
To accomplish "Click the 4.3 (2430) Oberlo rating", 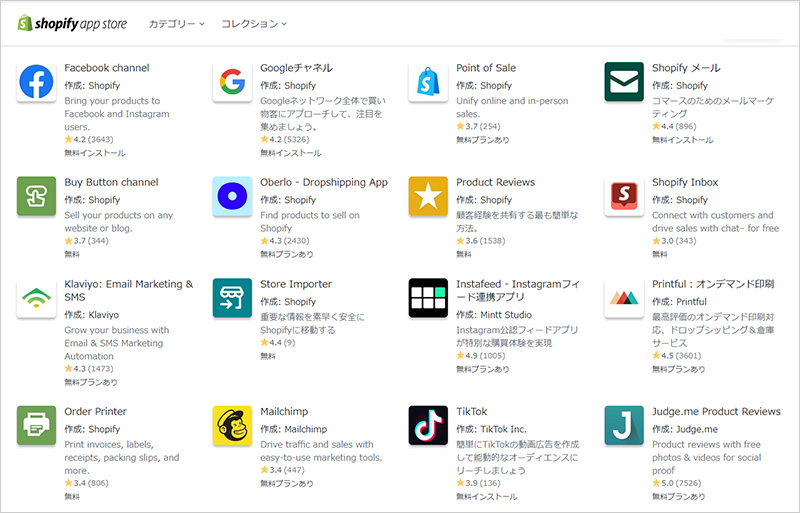I will (x=285, y=240).
